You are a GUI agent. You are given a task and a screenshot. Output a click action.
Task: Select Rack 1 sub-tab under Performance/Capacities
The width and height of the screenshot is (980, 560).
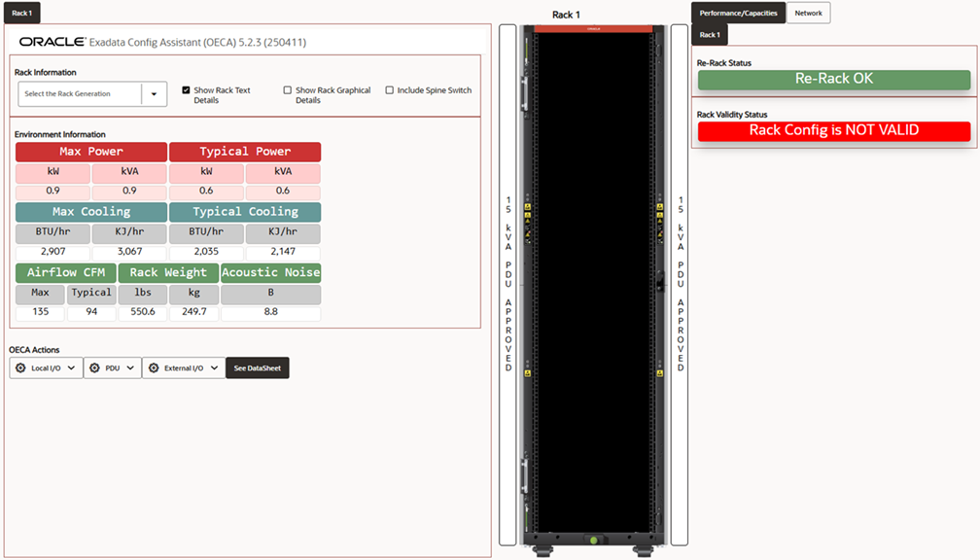[x=710, y=35]
